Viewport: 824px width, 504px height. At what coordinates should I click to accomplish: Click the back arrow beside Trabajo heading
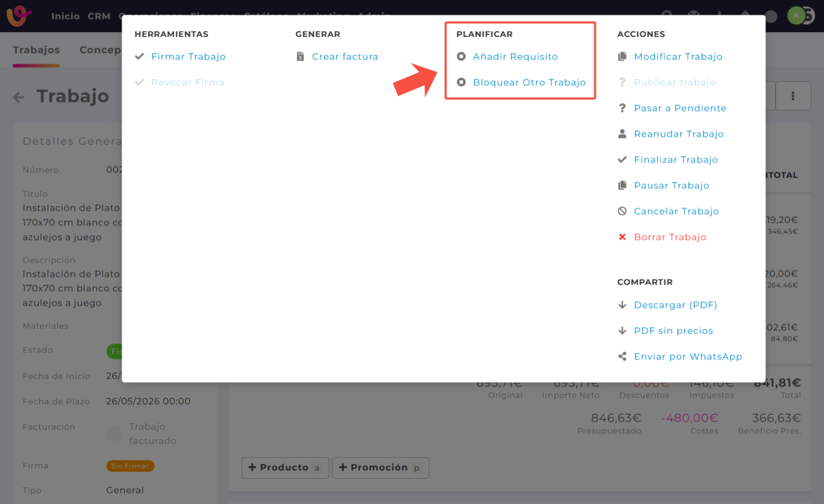click(x=19, y=97)
